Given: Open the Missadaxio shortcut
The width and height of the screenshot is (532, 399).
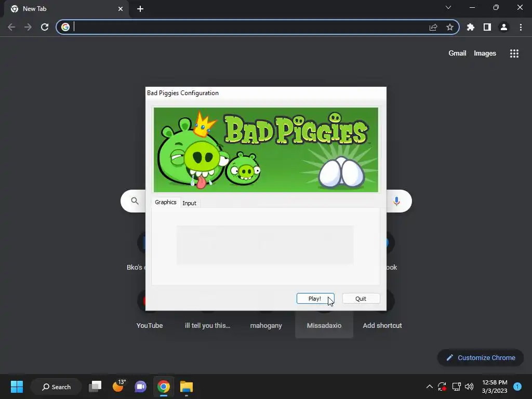Looking at the screenshot, I should [324, 325].
